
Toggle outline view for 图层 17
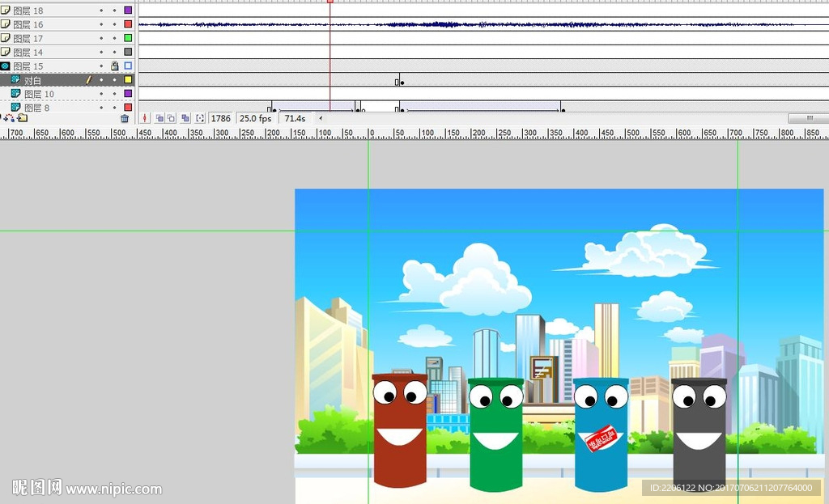pos(128,38)
